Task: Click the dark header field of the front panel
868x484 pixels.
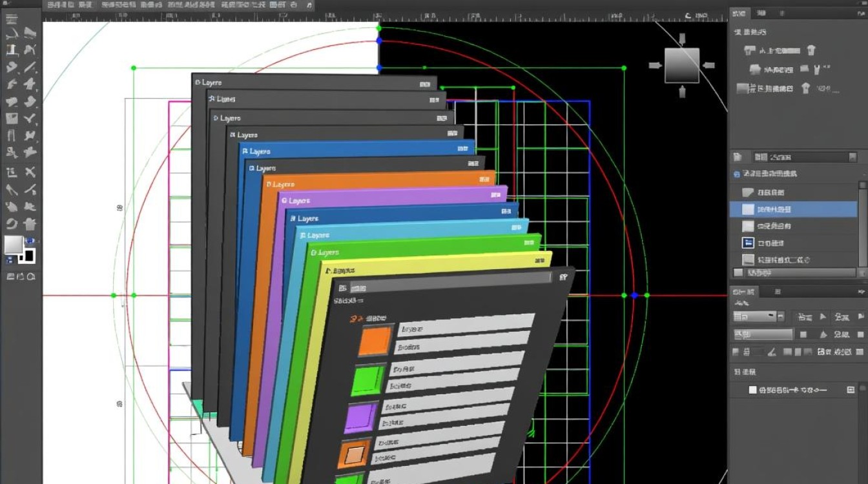Action: (x=450, y=282)
